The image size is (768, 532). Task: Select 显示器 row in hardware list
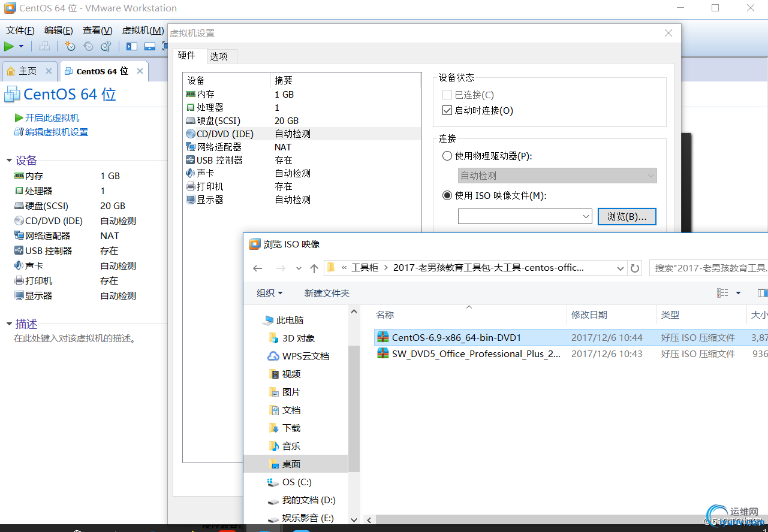pos(302,200)
